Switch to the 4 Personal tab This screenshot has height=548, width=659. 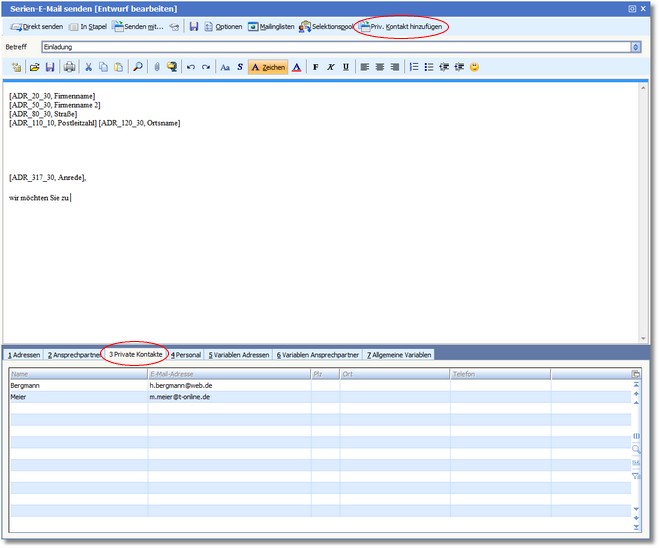click(x=186, y=355)
